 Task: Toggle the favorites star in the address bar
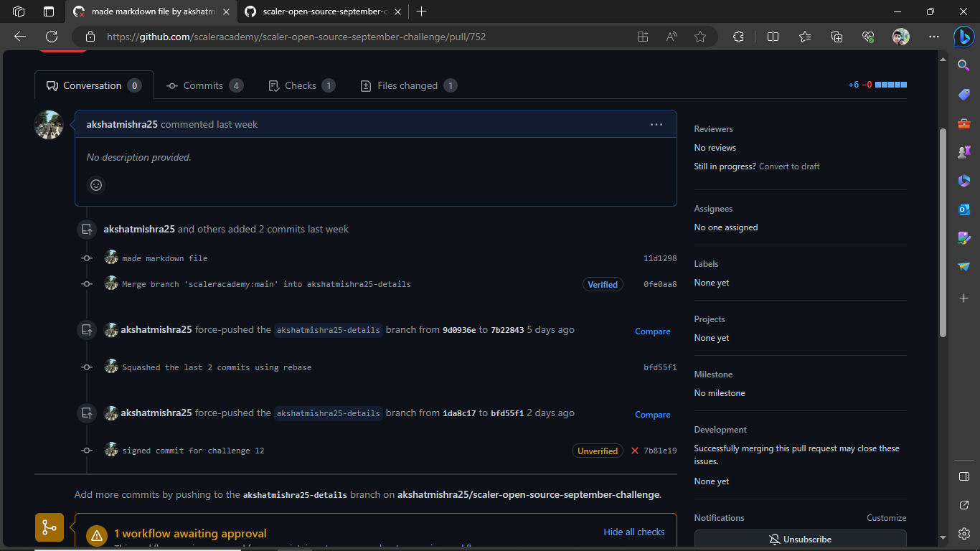click(700, 36)
